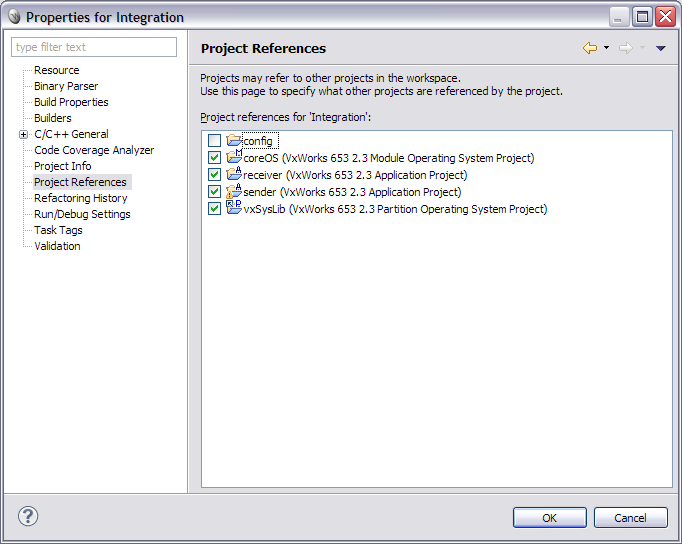Click the vxSysLib partition project icon

[234, 208]
